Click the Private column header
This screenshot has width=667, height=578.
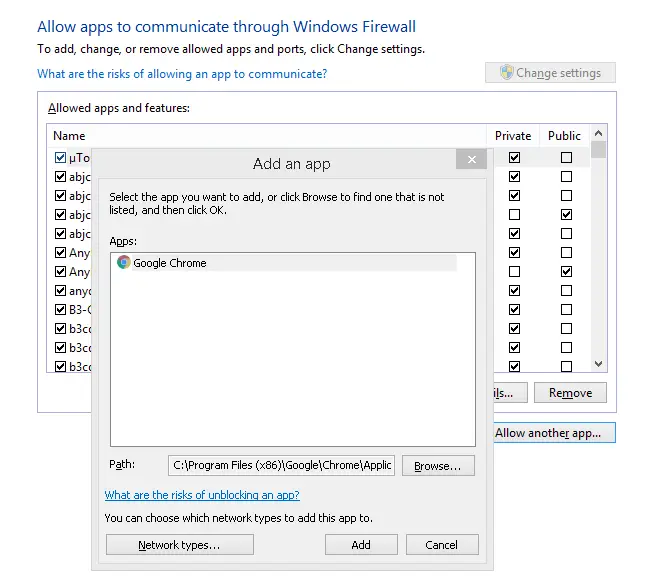click(x=513, y=136)
